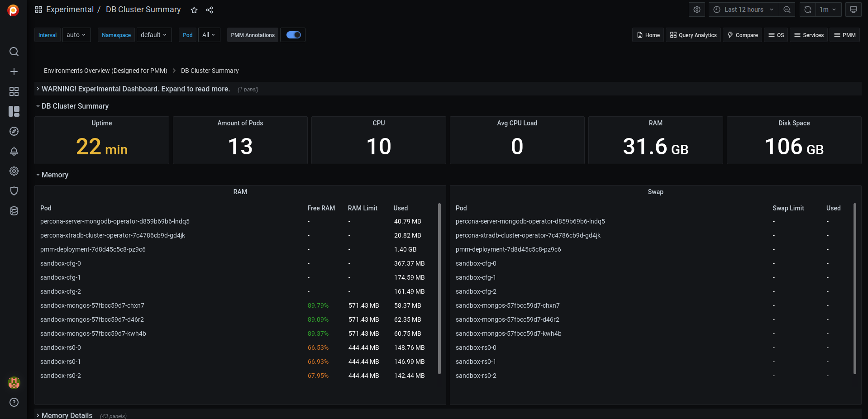
Task: Click the Home button
Action: (x=648, y=35)
